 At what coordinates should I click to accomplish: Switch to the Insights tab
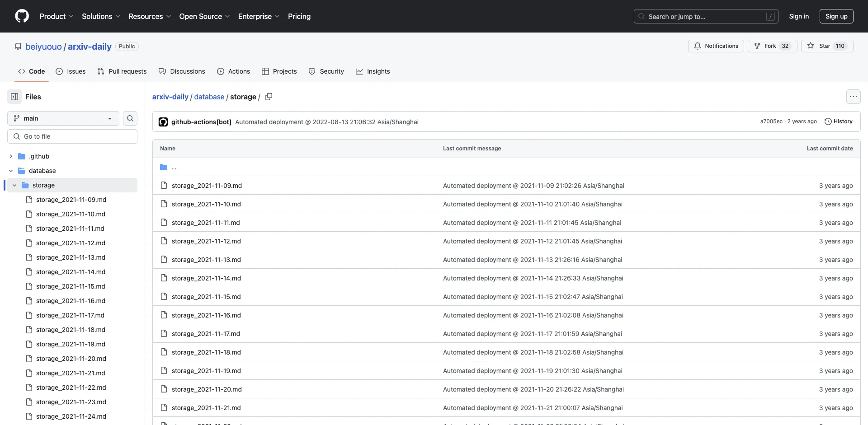point(373,71)
